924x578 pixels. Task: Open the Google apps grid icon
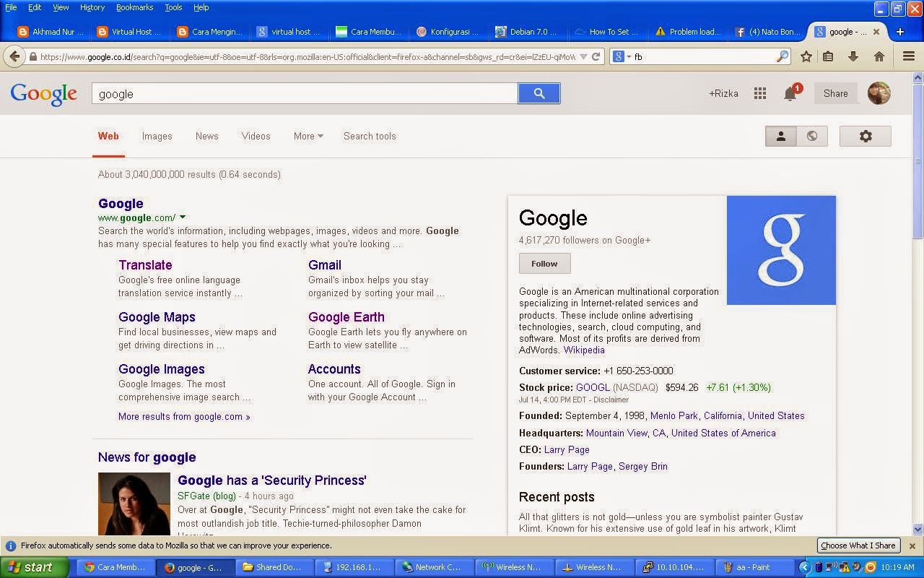point(760,93)
